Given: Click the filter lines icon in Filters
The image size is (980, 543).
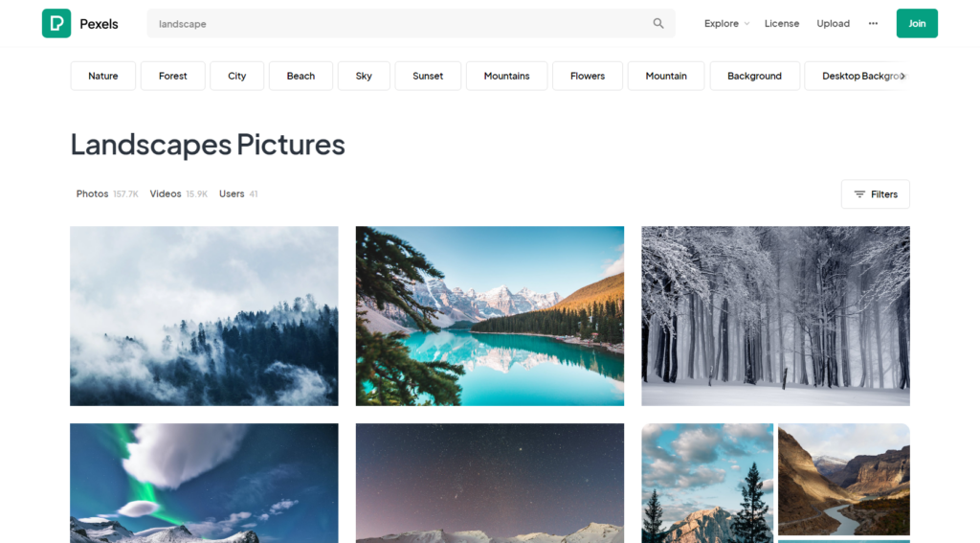Looking at the screenshot, I should click(x=859, y=194).
